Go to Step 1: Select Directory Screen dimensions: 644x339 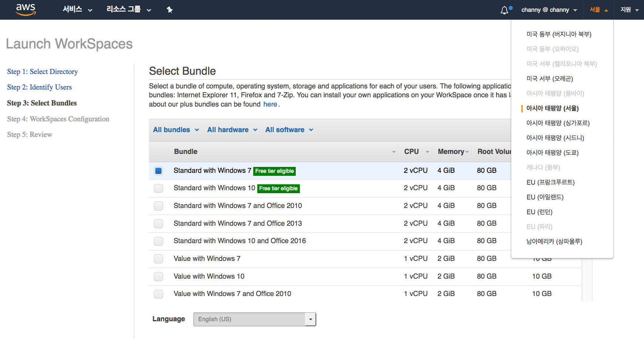[x=43, y=72]
